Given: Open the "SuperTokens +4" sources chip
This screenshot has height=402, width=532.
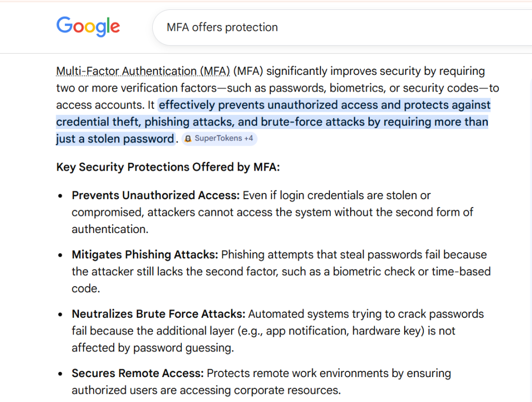Looking at the screenshot, I should tap(219, 139).
